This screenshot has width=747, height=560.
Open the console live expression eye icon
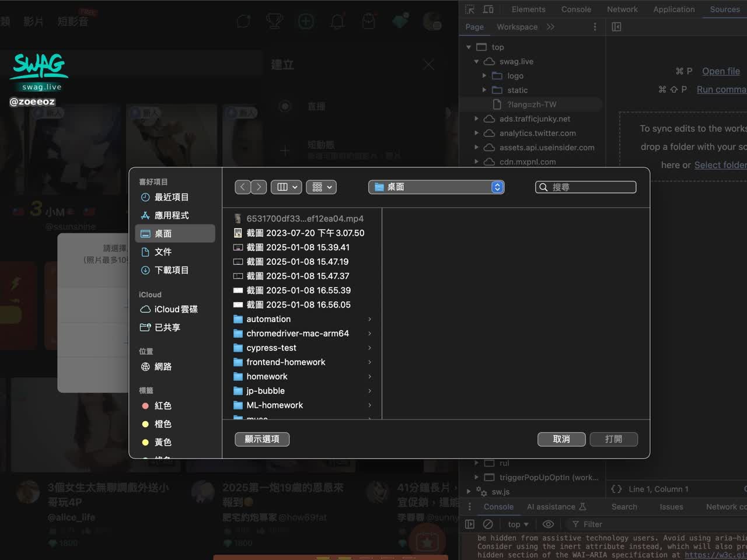point(548,524)
